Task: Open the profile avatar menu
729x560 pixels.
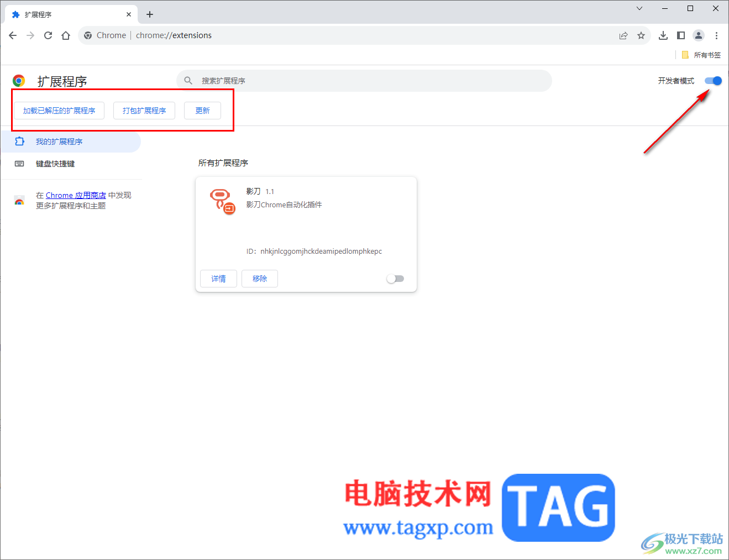Action: pyautogui.click(x=698, y=35)
